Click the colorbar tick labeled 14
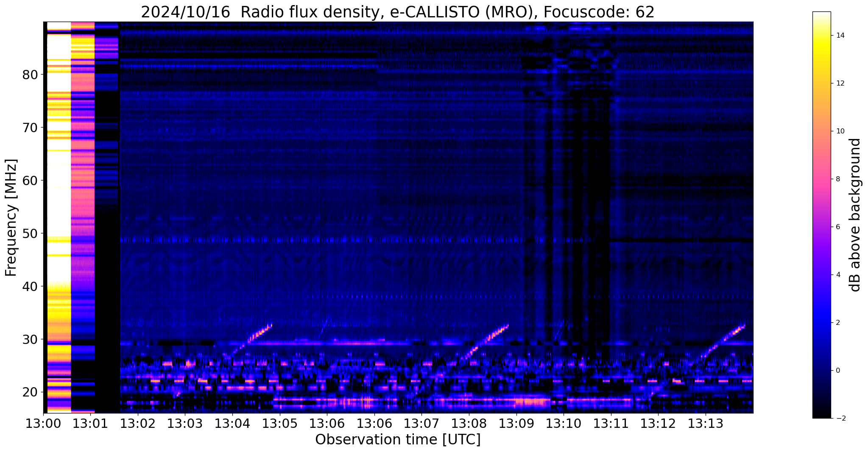The image size is (868, 452). click(x=840, y=36)
